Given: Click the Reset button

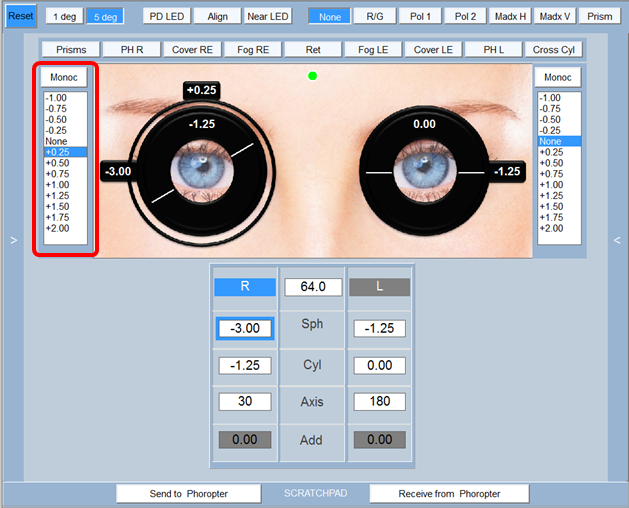Looking at the screenshot, I should [x=20, y=17].
